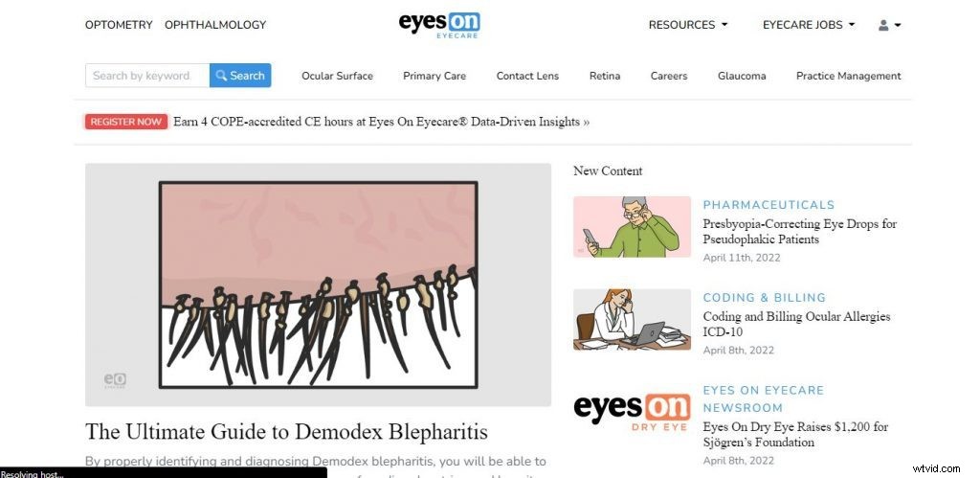Open the Earn 4 COPE-accredited CE hours link
The width and height of the screenshot is (980, 478).
click(x=381, y=122)
